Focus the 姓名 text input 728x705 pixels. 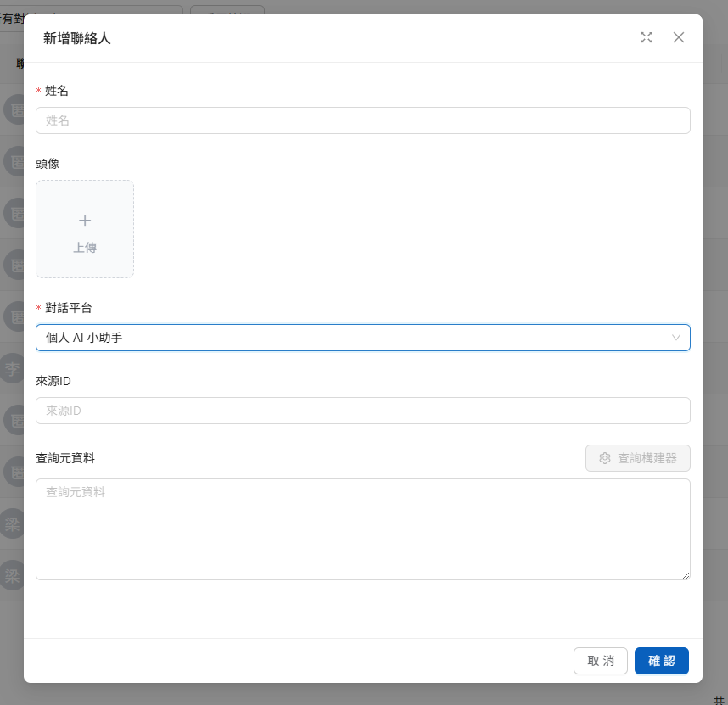click(x=362, y=120)
